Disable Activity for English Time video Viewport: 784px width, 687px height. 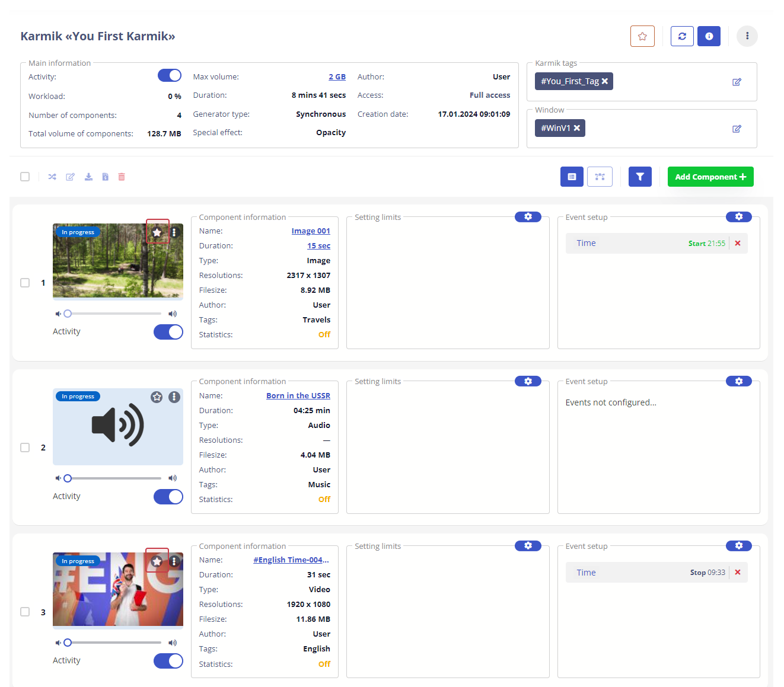[x=168, y=661]
